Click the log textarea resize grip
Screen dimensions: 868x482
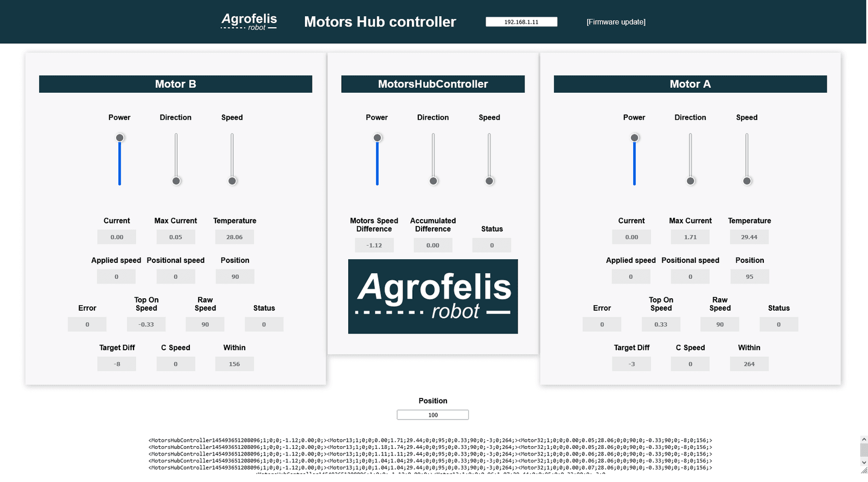point(864,471)
